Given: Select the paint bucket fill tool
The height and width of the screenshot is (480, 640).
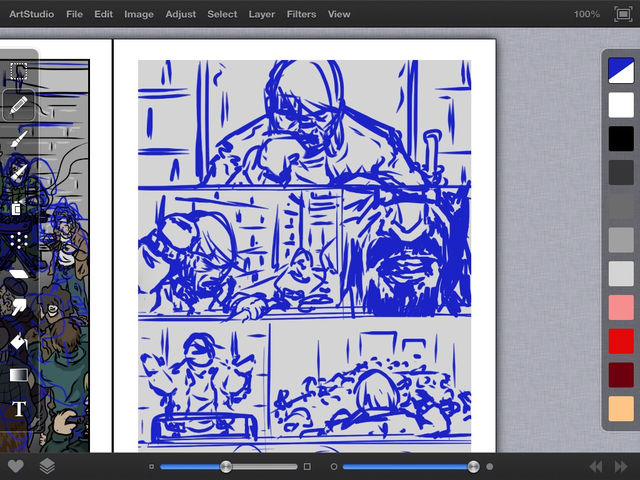Looking at the screenshot, I should (x=19, y=341).
